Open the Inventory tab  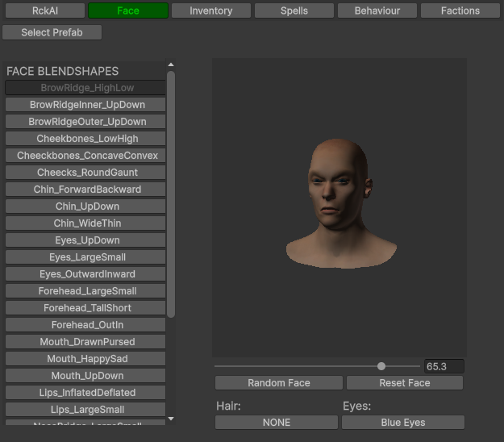[x=210, y=10]
